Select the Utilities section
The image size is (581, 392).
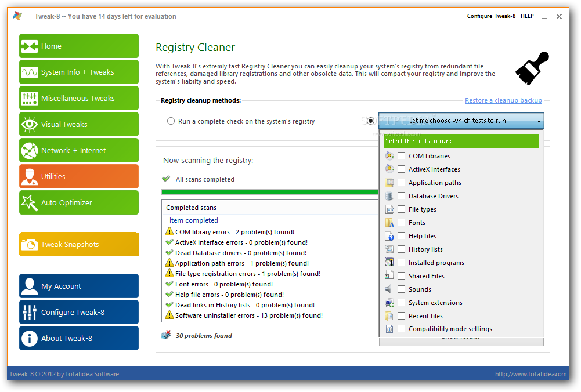click(x=79, y=176)
